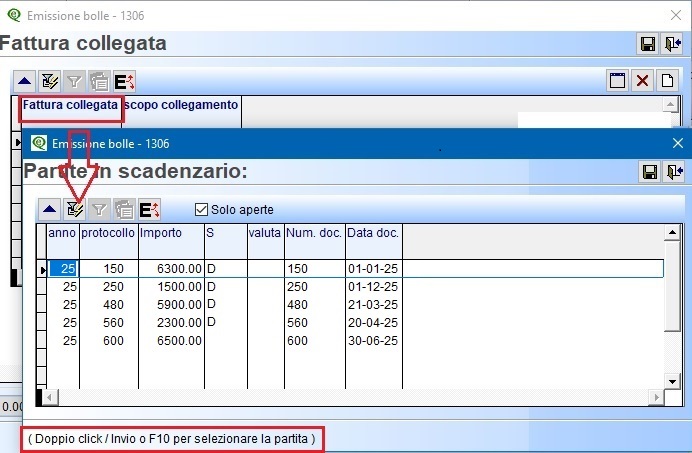692x453 pixels.
Task: Click the exit door icon in Fattura collegata header
Action: 672,44
